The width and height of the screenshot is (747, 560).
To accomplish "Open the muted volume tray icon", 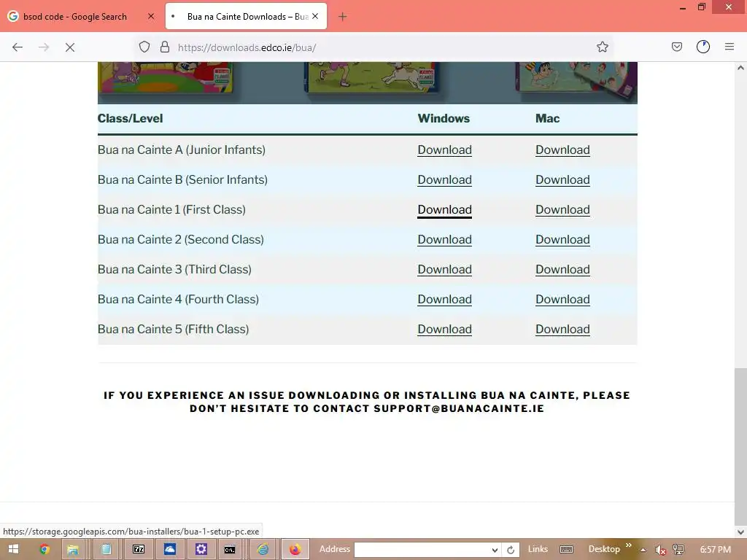I will pos(660,550).
